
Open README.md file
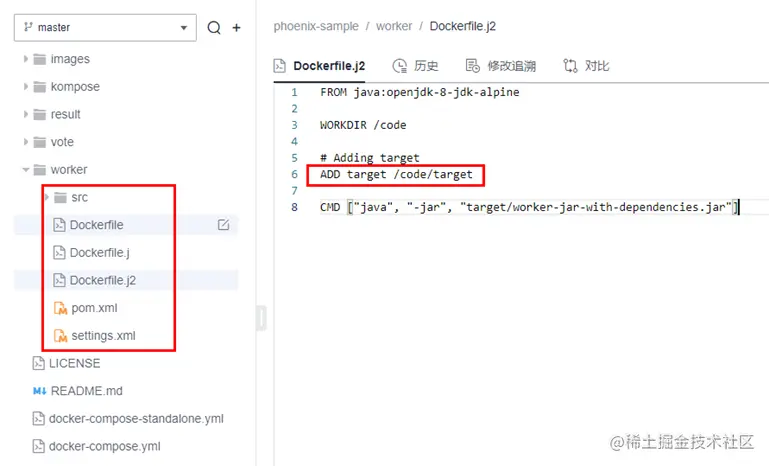pyautogui.click(x=87, y=391)
